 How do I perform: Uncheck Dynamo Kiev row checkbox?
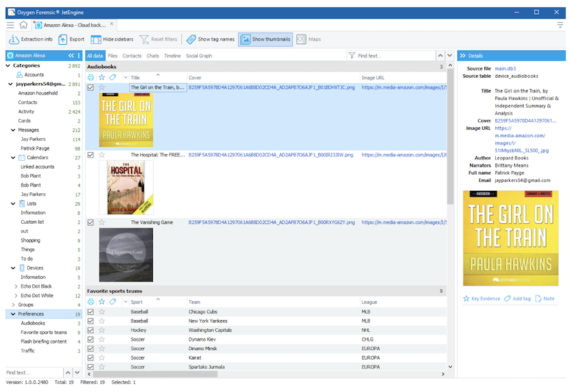[90, 339]
